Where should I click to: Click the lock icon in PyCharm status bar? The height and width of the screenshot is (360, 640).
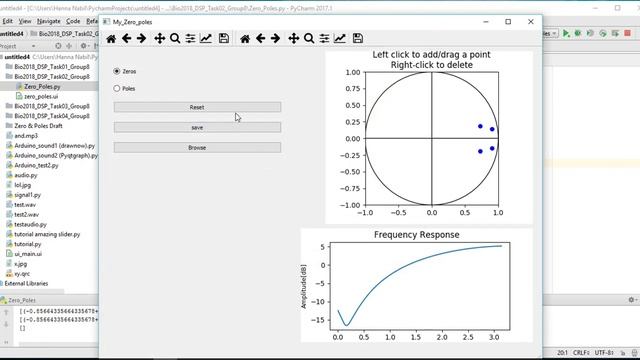(x=623, y=353)
